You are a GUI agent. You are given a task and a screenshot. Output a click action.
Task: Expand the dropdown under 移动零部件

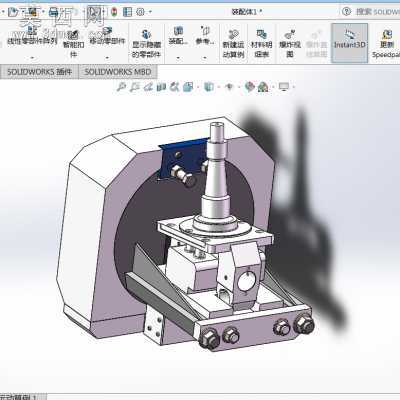point(107,58)
